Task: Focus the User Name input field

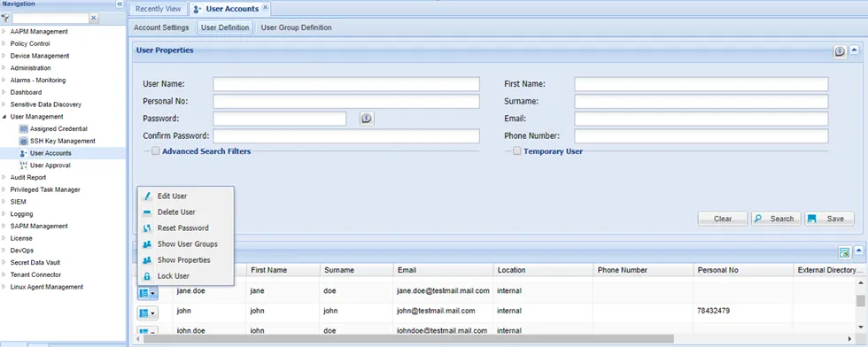Action: (346, 84)
